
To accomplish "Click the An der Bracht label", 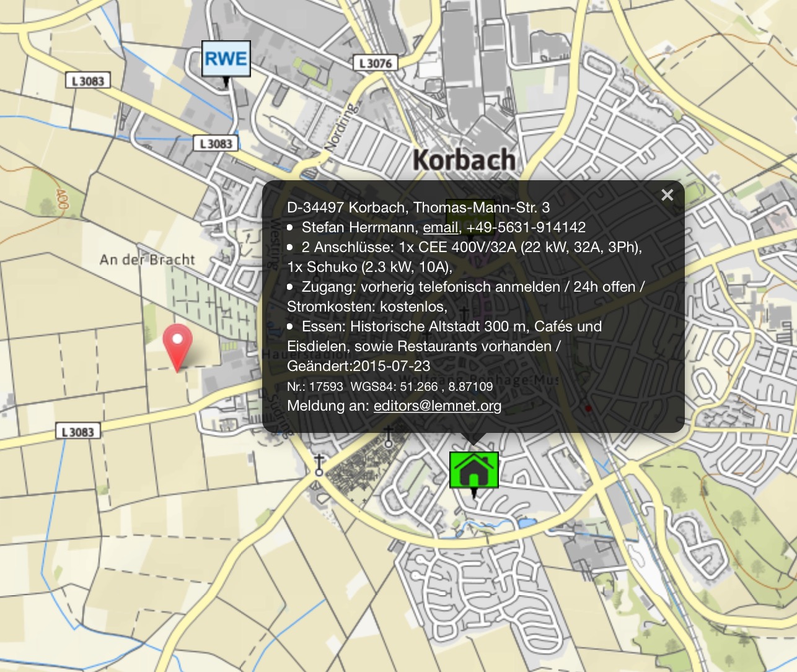I will (148, 260).
